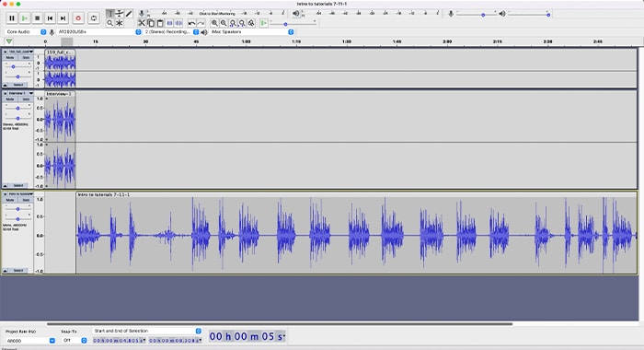Collapse the first track with arrow button

pos(5,85)
